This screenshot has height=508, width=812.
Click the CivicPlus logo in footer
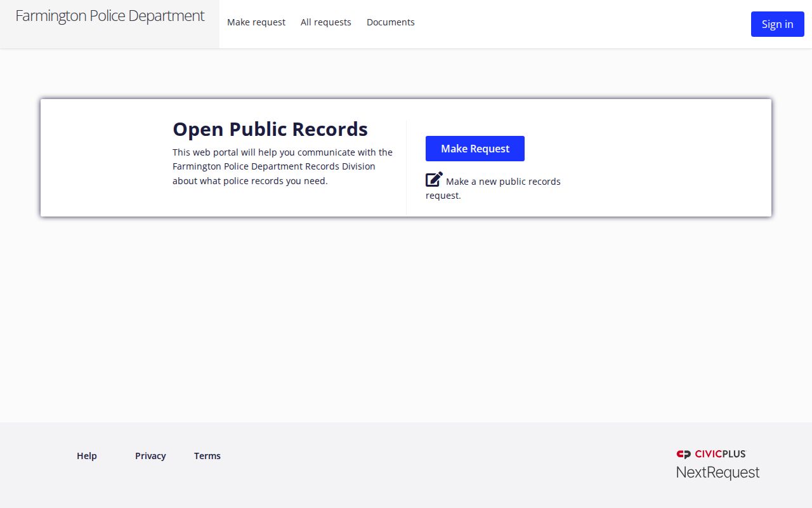[x=711, y=454]
